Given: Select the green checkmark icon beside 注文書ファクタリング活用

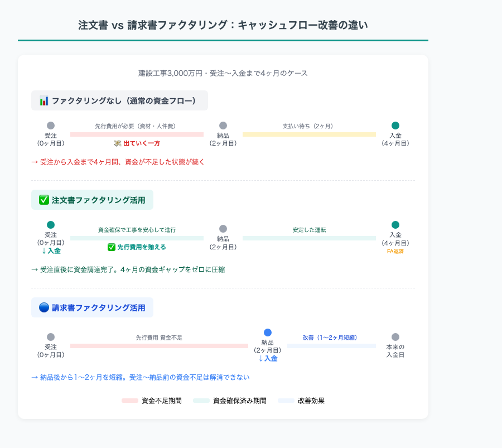Looking at the screenshot, I should [x=45, y=199].
